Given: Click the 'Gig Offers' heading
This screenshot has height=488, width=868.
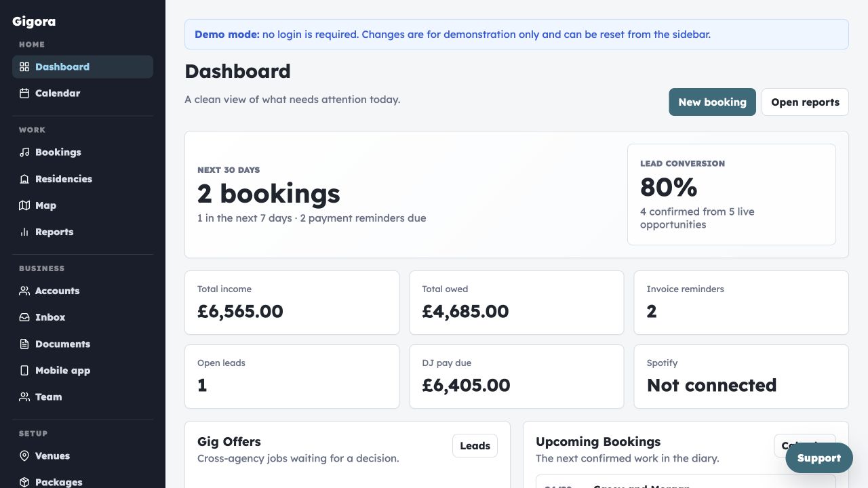Looking at the screenshot, I should (229, 442).
